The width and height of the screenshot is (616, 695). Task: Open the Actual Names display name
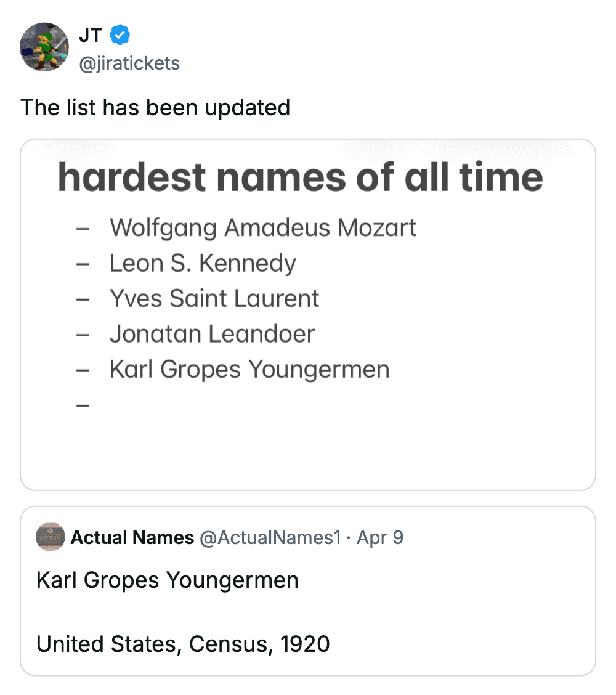tap(132, 538)
